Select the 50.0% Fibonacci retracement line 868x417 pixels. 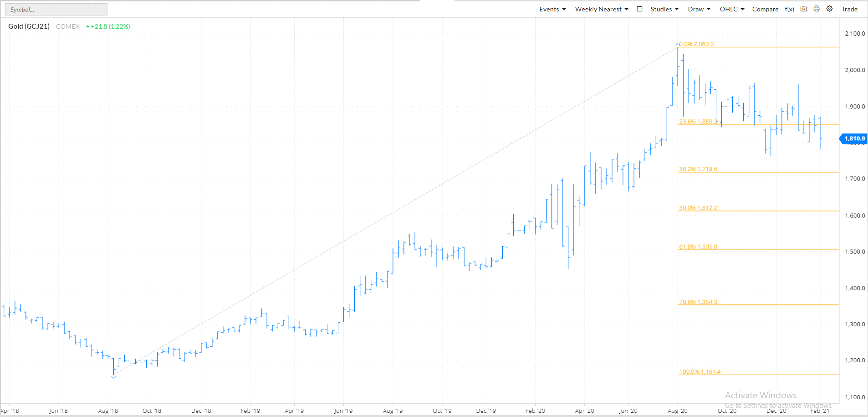[774, 211]
